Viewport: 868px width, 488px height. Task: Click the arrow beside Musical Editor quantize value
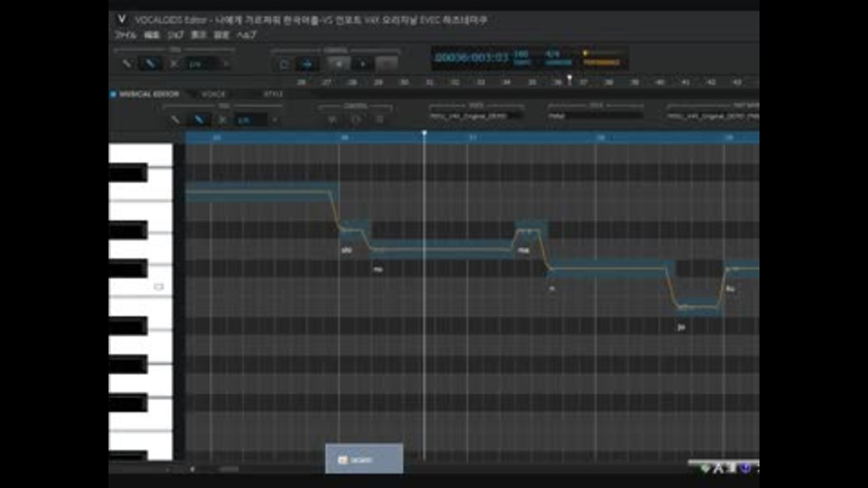pyautogui.click(x=275, y=120)
